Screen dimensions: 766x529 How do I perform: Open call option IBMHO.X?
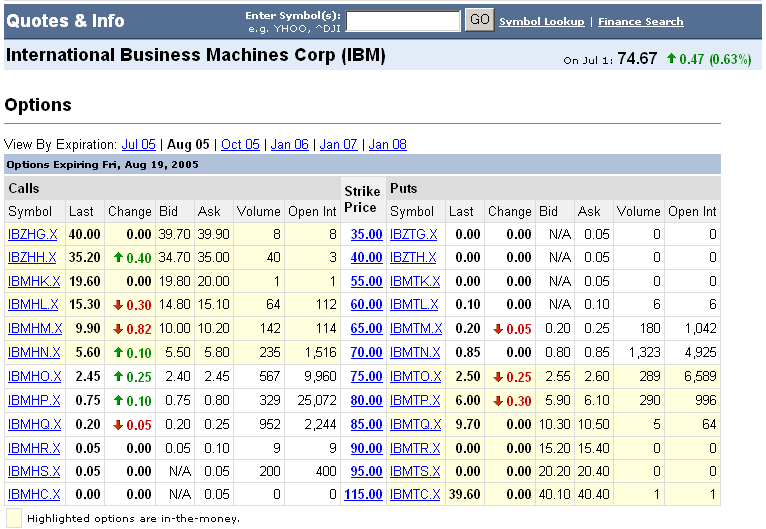pyautogui.click(x=34, y=376)
